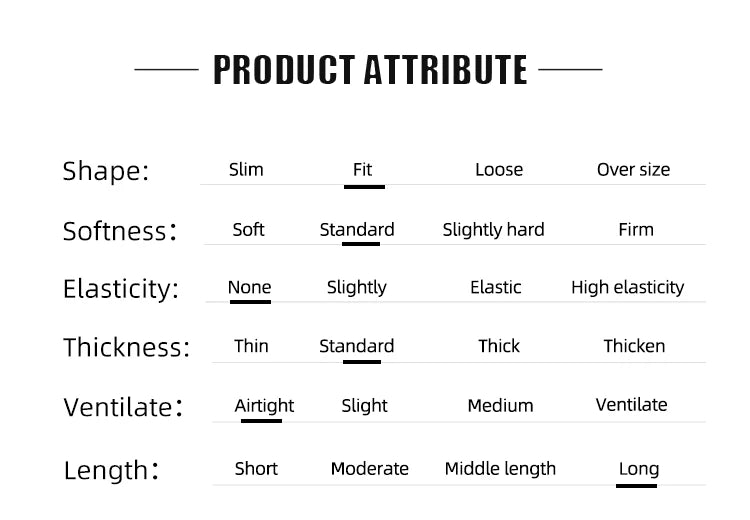
Task: Select Soft in the Softness row
Action: point(248,230)
